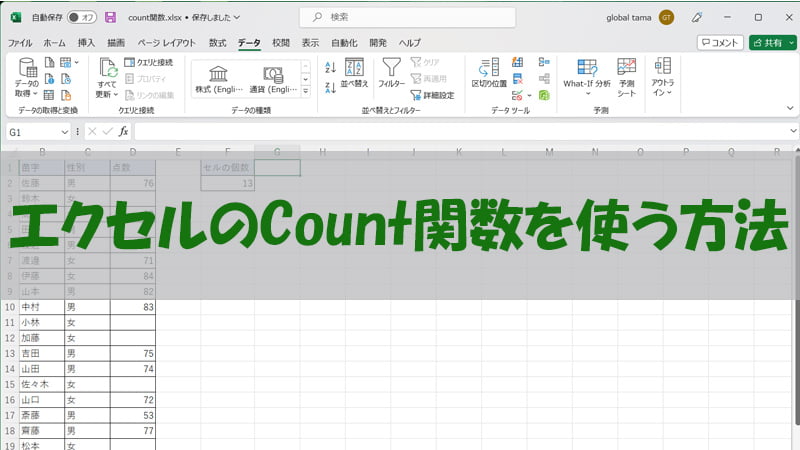Click the コメント (Comments) button
The height and width of the screenshot is (450, 800).
720,43
